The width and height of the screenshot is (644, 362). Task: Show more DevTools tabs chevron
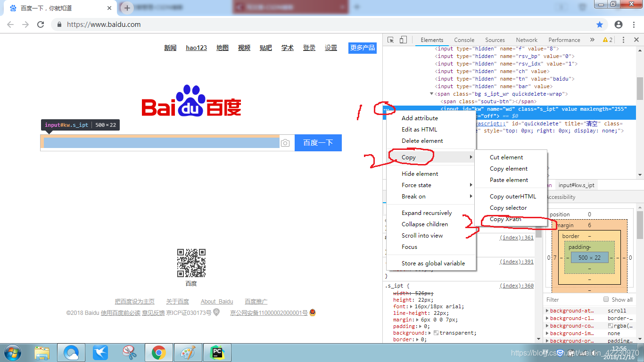592,40
